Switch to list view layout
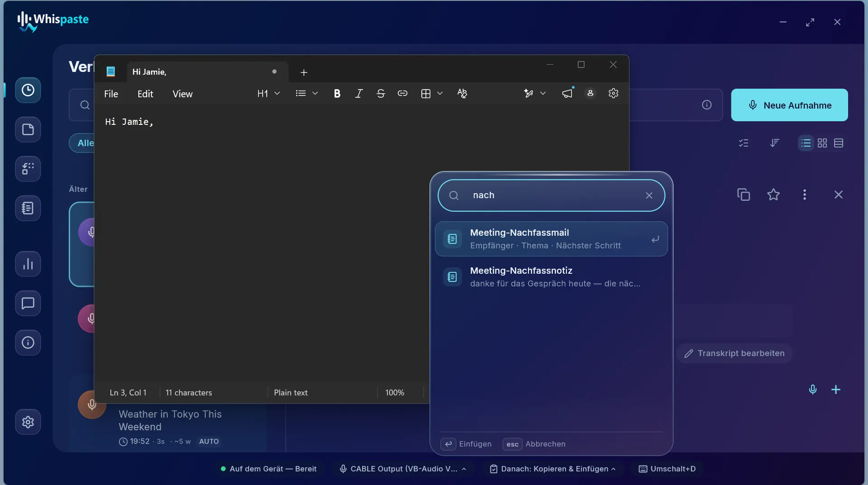This screenshot has width=868, height=485. pos(806,143)
